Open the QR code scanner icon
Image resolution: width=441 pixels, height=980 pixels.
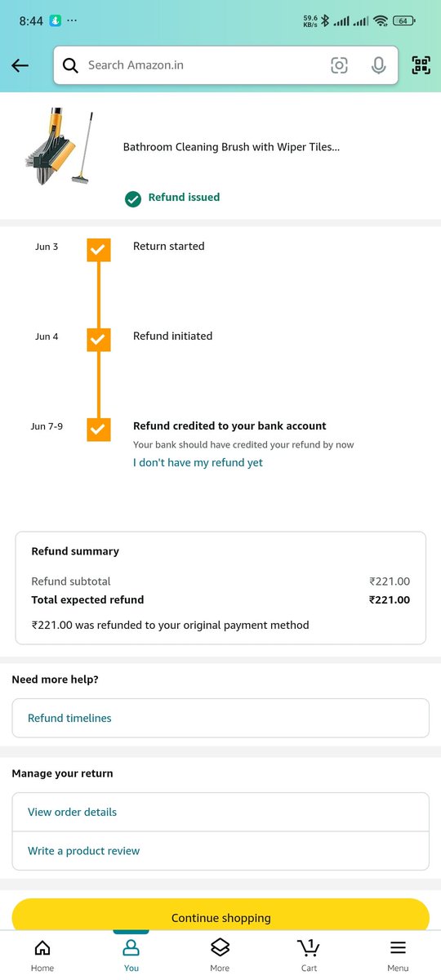pos(421,65)
